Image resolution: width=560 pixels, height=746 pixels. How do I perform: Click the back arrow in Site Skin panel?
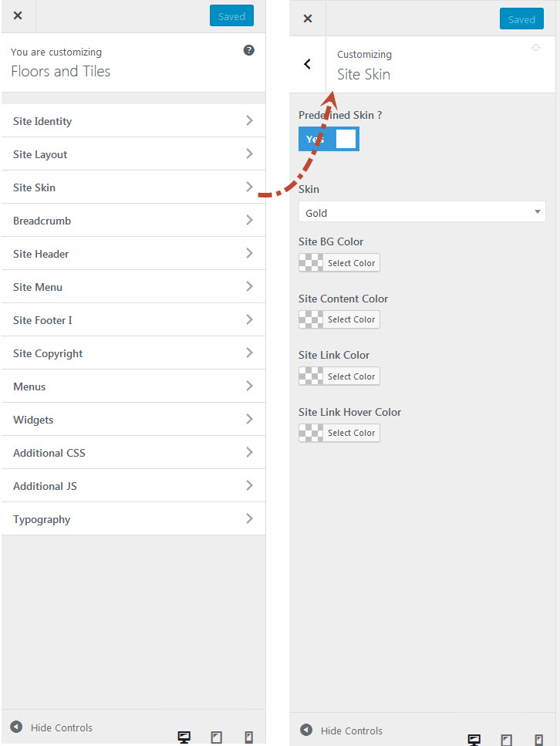click(x=307, y=65)
